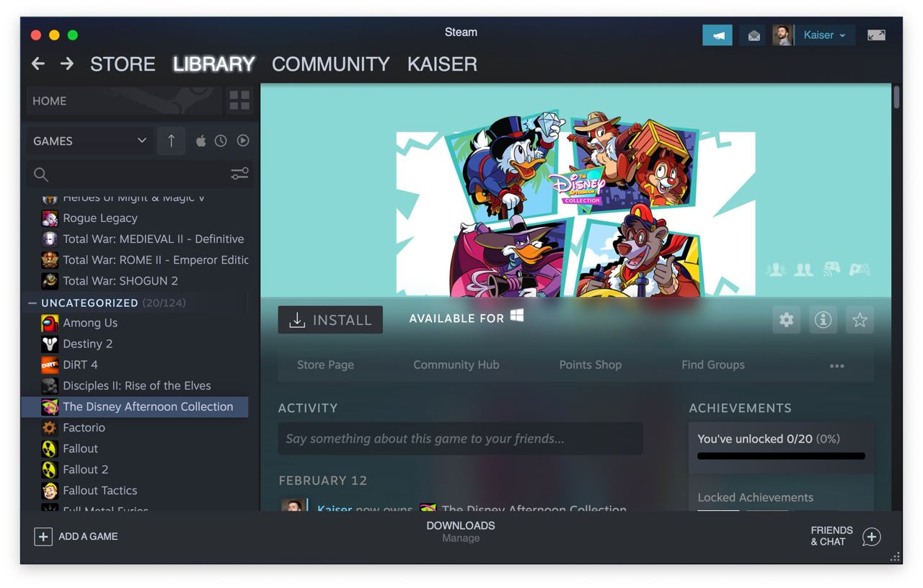Click the Add a Game plus icon
Image resolution: width=923 pixels, height=588 pixels.
point(43,536)
